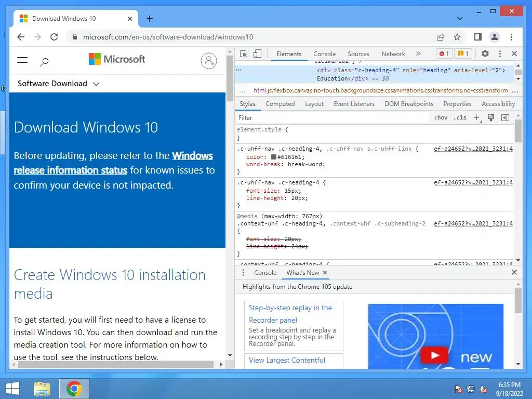The height and width of the screenshot is (399, 532).
Task: Open Step-by-step replay in the Recorder link
Action: 290,314
